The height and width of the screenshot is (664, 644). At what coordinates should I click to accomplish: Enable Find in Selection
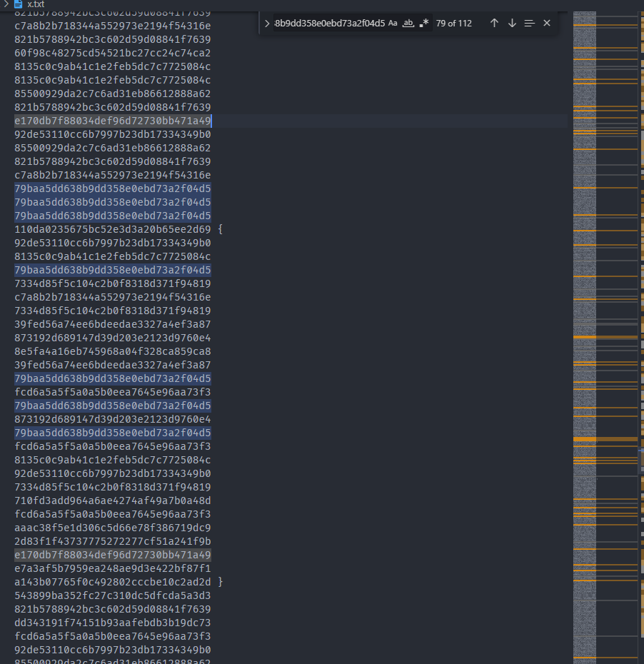click(529, 23)
